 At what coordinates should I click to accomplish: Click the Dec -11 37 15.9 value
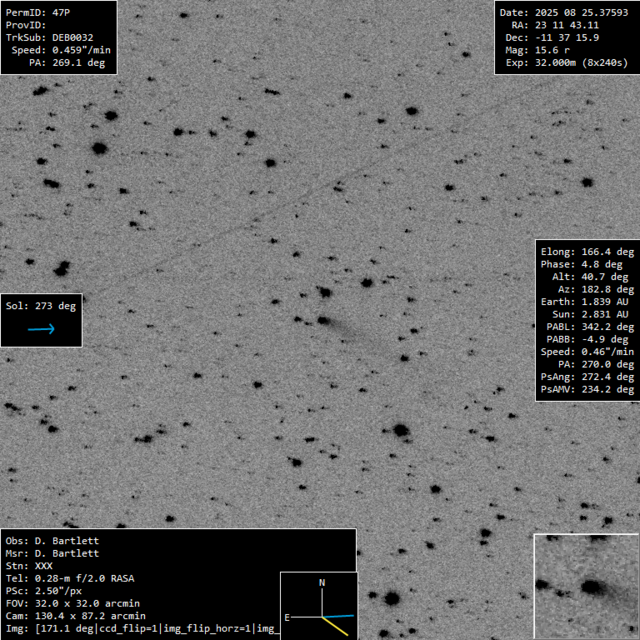(567, 37)
